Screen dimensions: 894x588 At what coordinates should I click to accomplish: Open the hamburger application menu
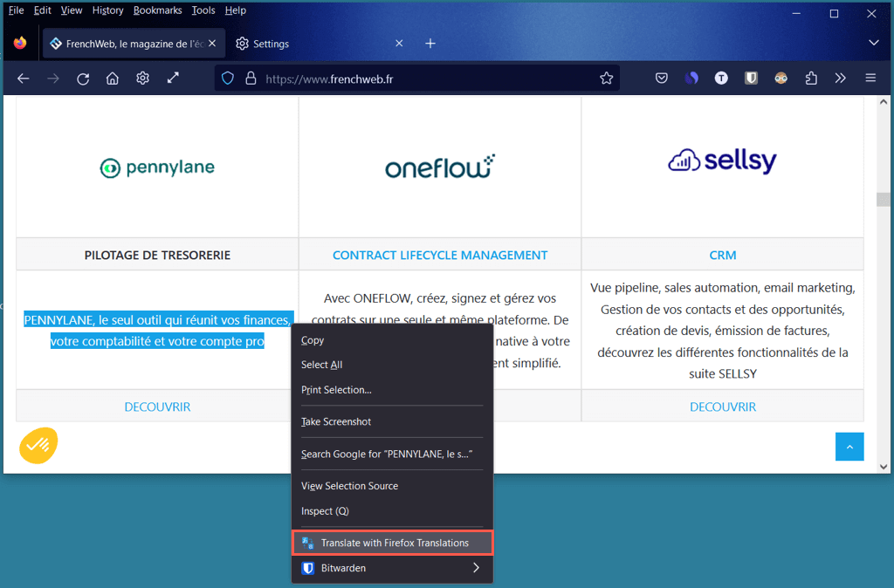[x=870, y=79]
